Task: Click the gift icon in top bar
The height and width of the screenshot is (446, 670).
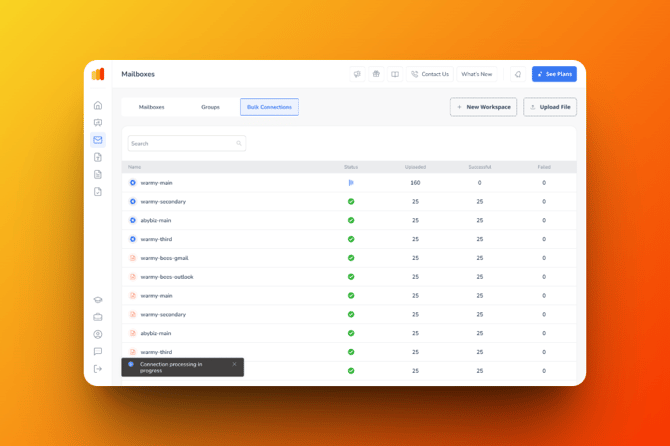Action: coord(376,74)
